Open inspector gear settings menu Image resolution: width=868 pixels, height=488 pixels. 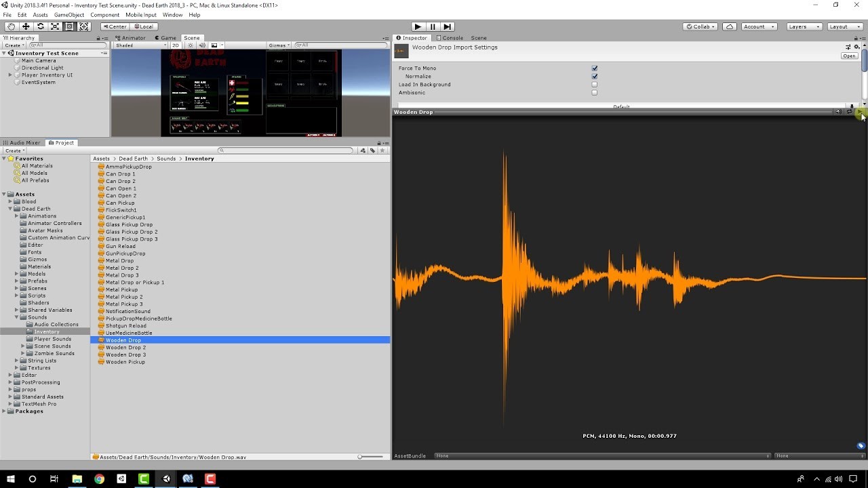tap(856, 47)
